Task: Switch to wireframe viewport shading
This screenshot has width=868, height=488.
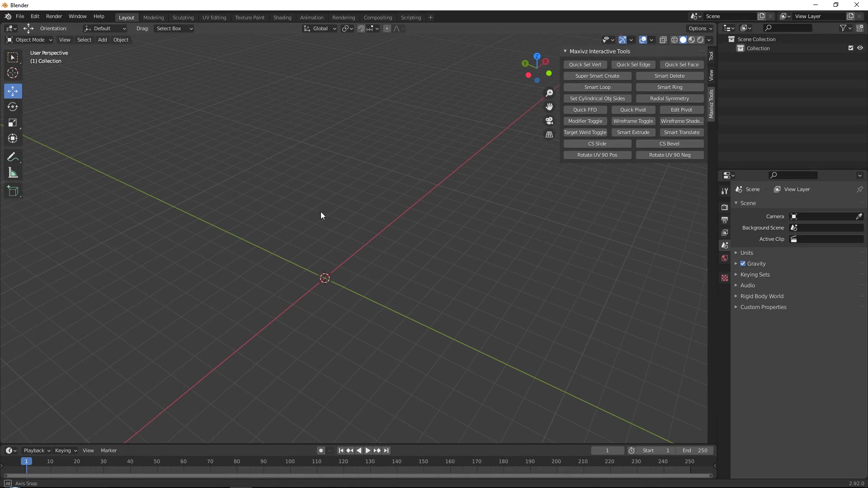Action: pyautogui.click(x=675, y=40)
